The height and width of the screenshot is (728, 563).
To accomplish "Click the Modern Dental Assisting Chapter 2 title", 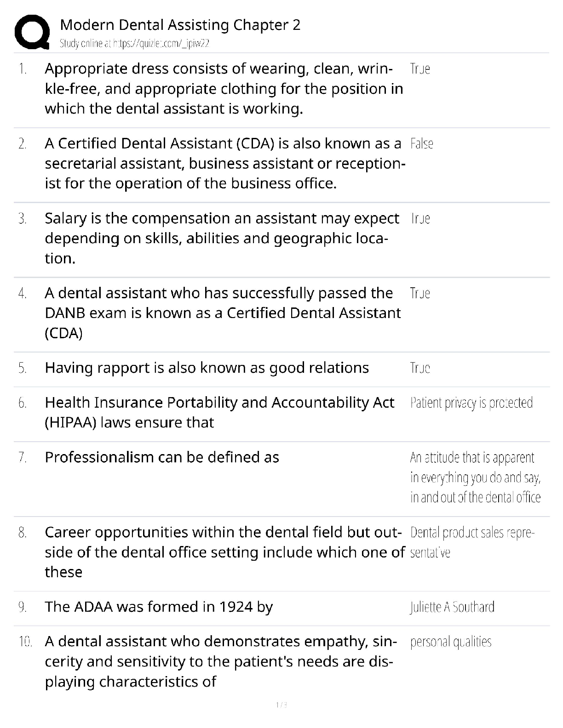I will [180, 25].
